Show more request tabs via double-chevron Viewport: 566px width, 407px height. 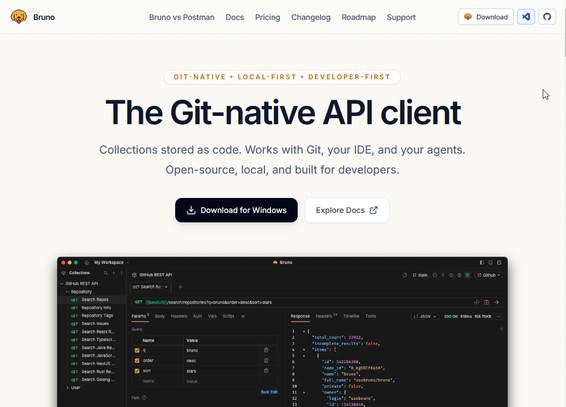coord(243,316)
